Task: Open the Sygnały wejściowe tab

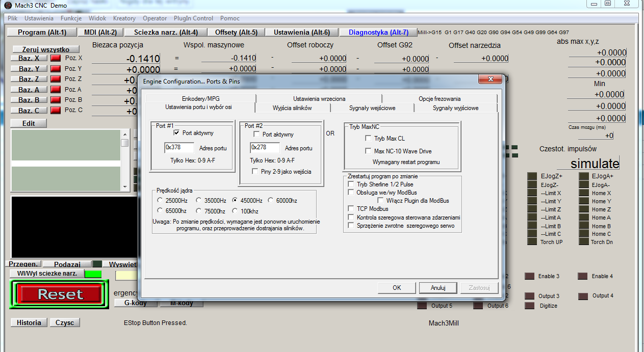Action: (x=372, y=108)
